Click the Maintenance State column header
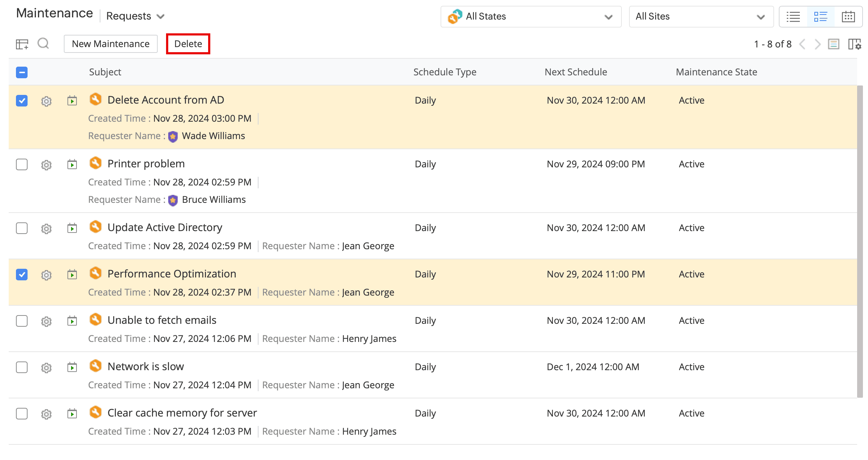Image resolution: width=868 pixels, height=460 pixels. click(x=716, y=72)
